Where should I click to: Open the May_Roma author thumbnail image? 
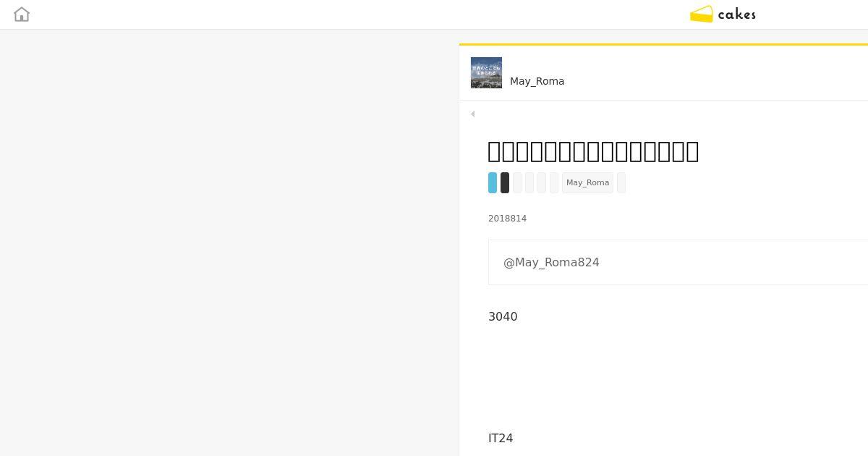pyautogui.click(x=486, y=72)
